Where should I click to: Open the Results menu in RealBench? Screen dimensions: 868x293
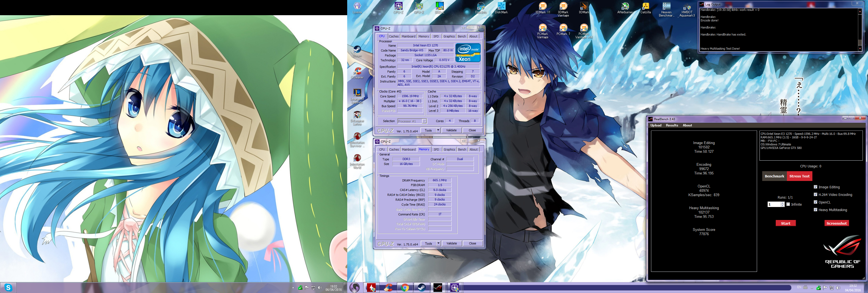[x=672, y=125]
